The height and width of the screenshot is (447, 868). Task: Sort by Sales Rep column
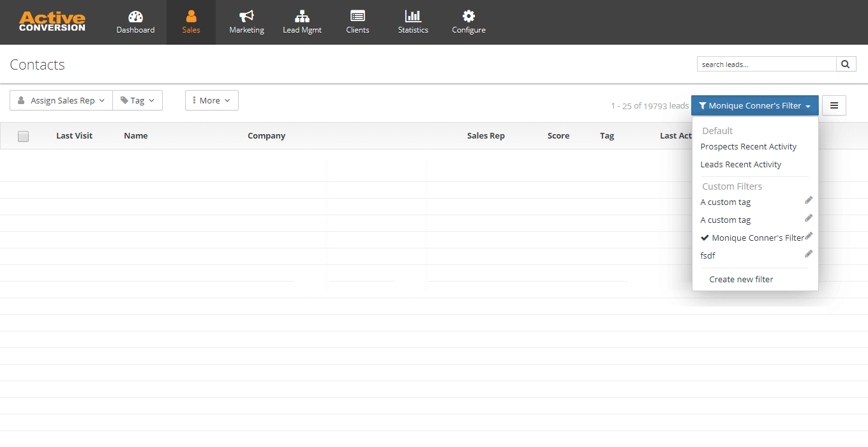click(486, 136)
